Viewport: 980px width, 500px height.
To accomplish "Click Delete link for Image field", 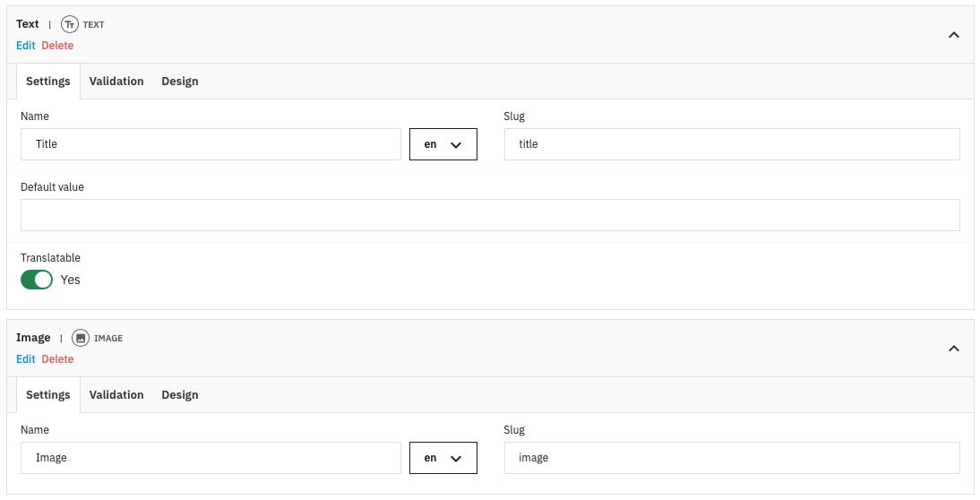I will point(57,359).
